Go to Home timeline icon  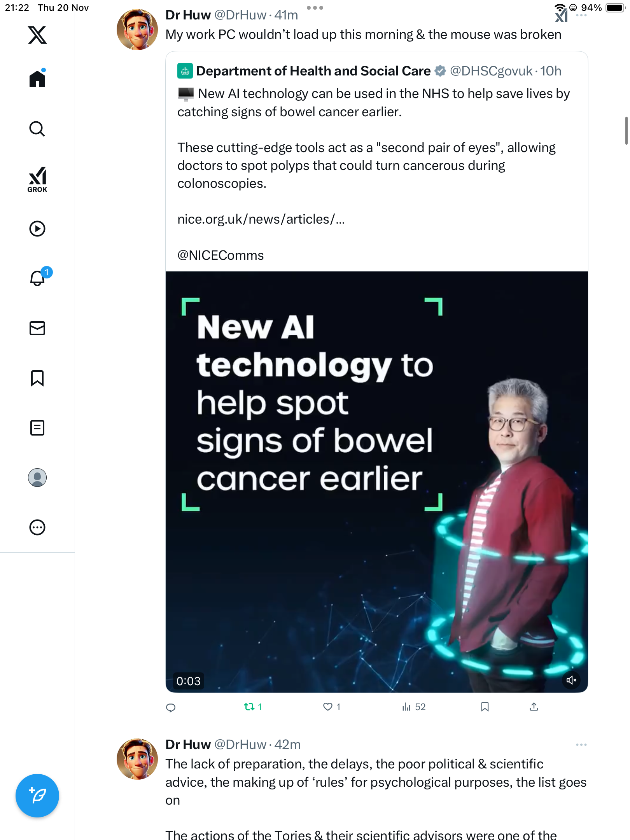coord(37,79)
